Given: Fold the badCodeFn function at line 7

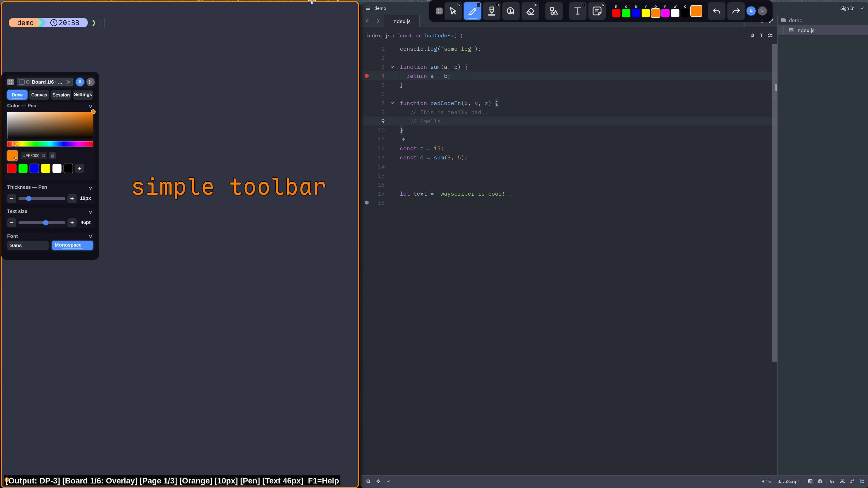Looking at the screenshot, I should click(392, 103).
